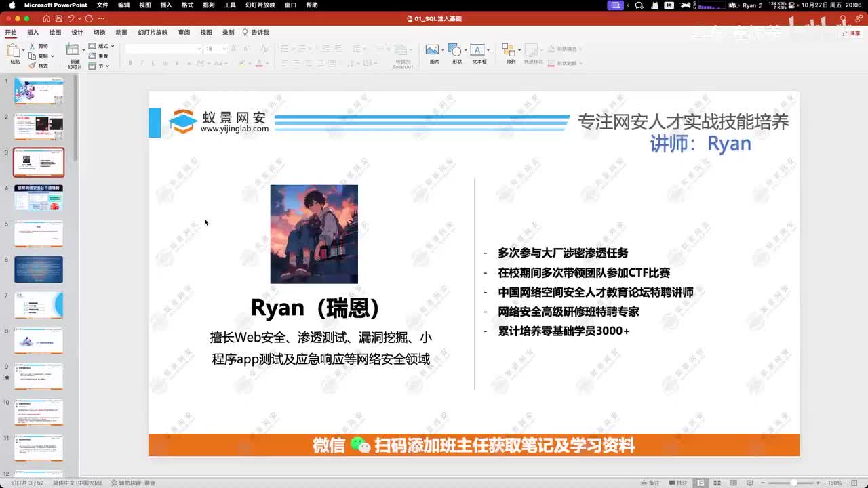The height and width of the screenshot is (488, 868).
Task: Expand the New Slide dropdown arrow
Action: point(83,50)
